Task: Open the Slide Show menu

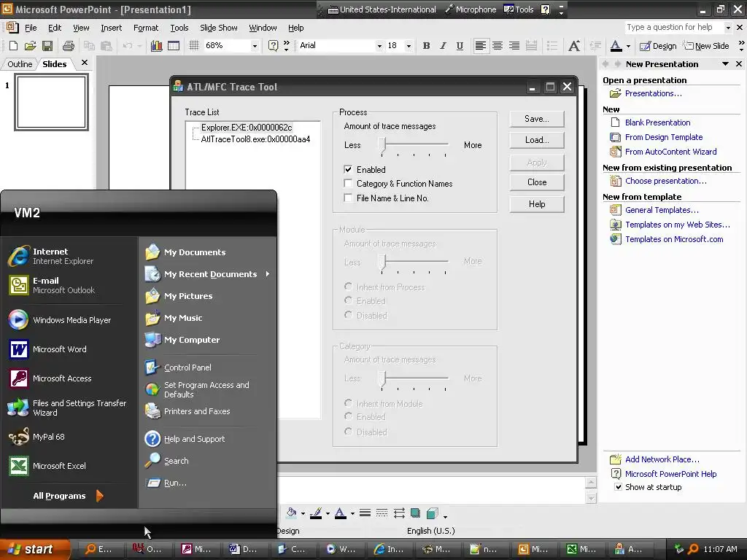Action: (219, 28)
